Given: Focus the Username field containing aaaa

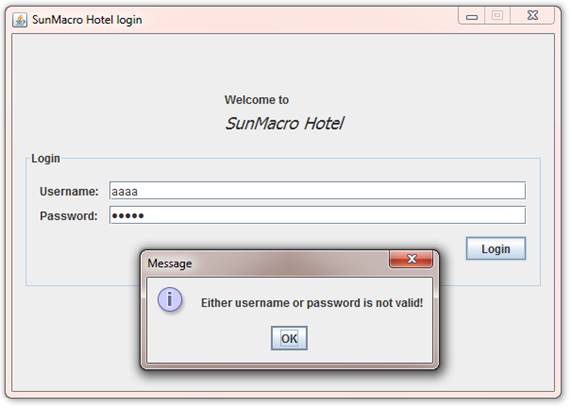Looking at the screenshot, I should [318, 191].
